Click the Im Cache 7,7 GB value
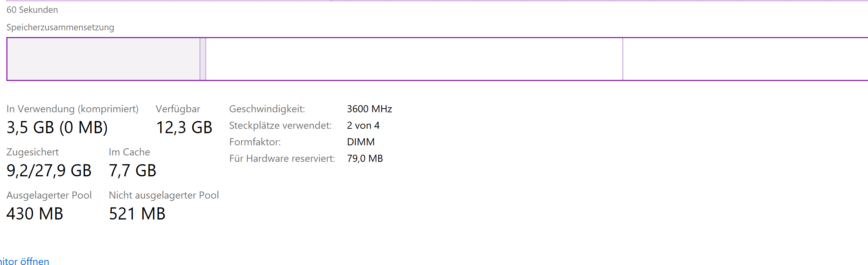868x265 pixels. click(132, 171)
